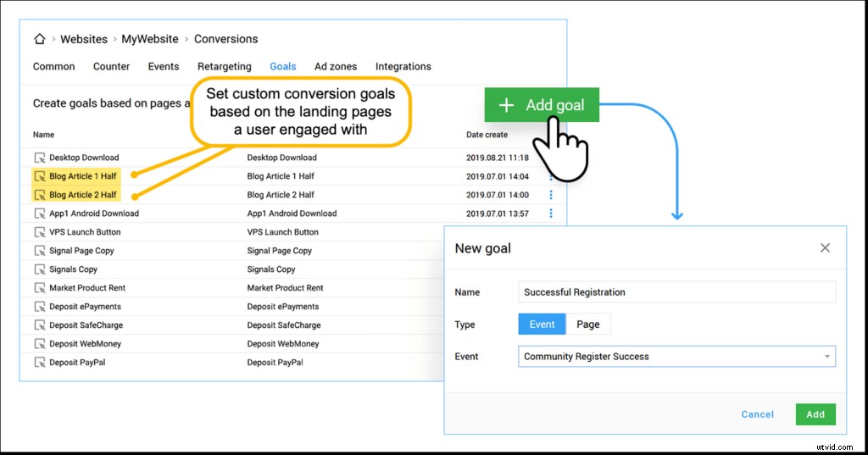Navigate to Websites breadcrumb

click(x=84, y=39)
